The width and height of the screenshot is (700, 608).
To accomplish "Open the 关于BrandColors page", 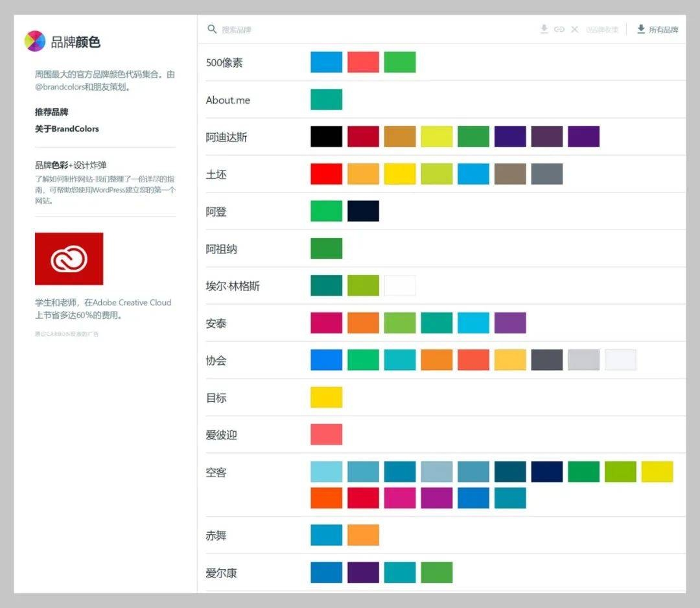I will pyautogui.click(x=66, y=129).
